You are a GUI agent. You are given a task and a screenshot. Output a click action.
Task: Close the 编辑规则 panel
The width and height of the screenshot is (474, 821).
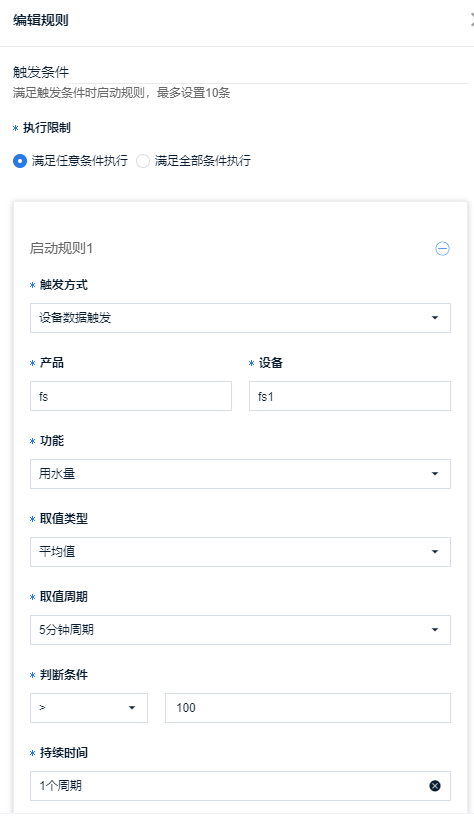tap(471, 20)
